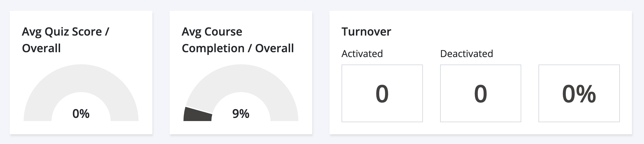Open the Activated count box showing 0

click(382, 93)
